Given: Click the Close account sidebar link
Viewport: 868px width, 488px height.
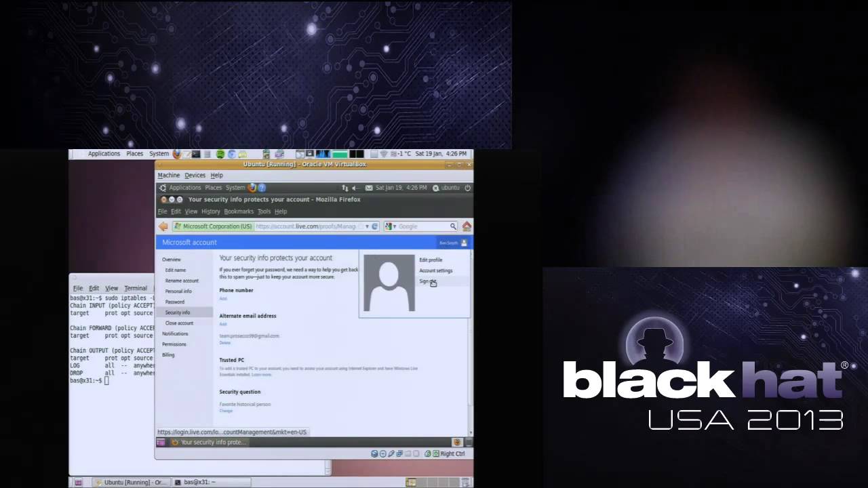Looking at the screenshot, I should point(179,323).
